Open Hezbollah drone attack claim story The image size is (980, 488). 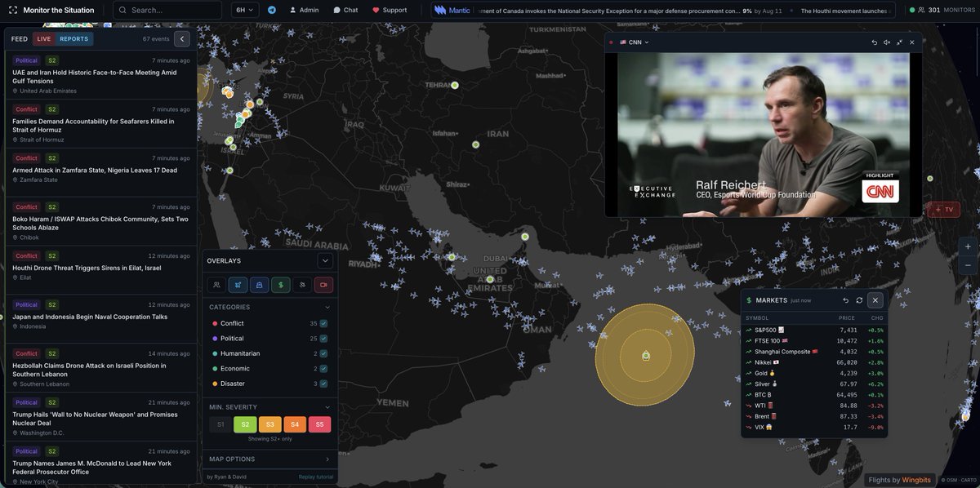pos(101,368)
